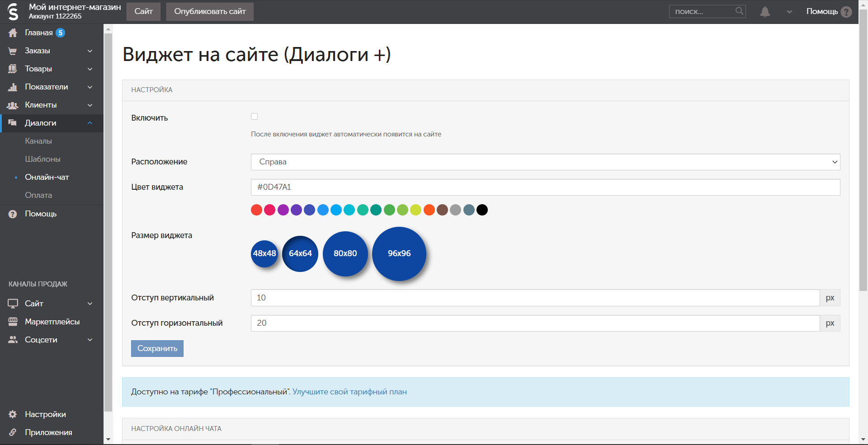This screenshot has height=445, width=868.
Task: Click the Диалоги chat icon
Action: point(13,123)
